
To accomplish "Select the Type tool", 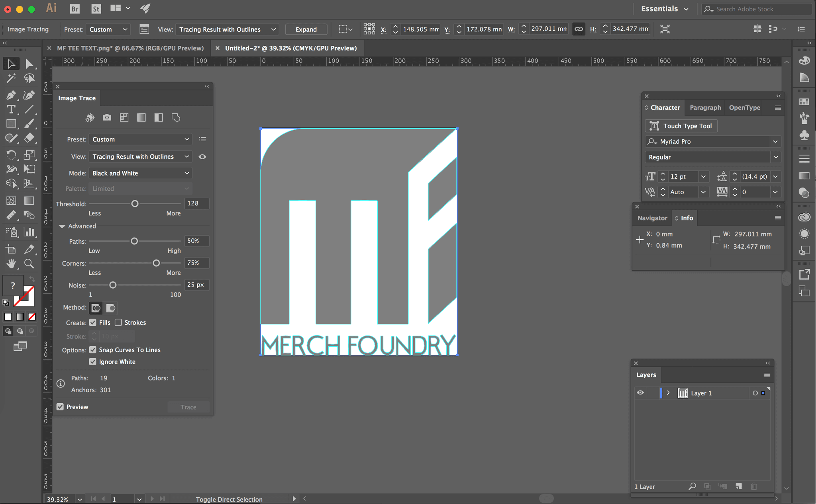I will pos(11,109).
